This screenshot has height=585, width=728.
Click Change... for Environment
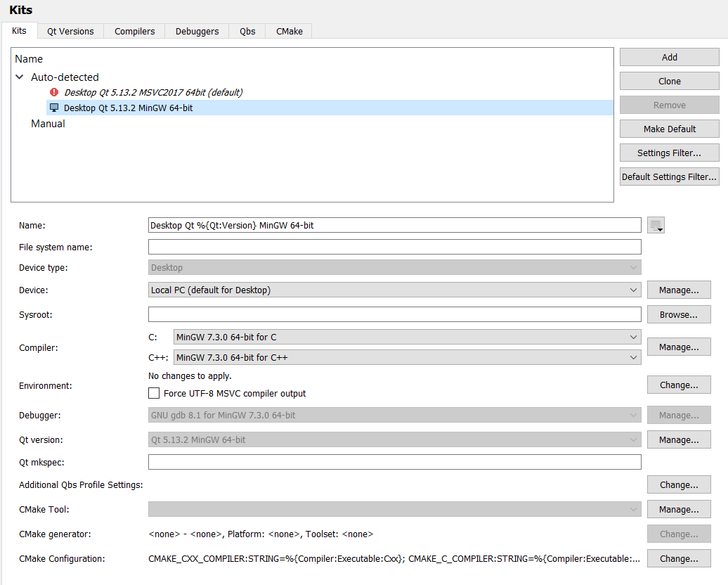pyautogui.click(x=679, y=385)
